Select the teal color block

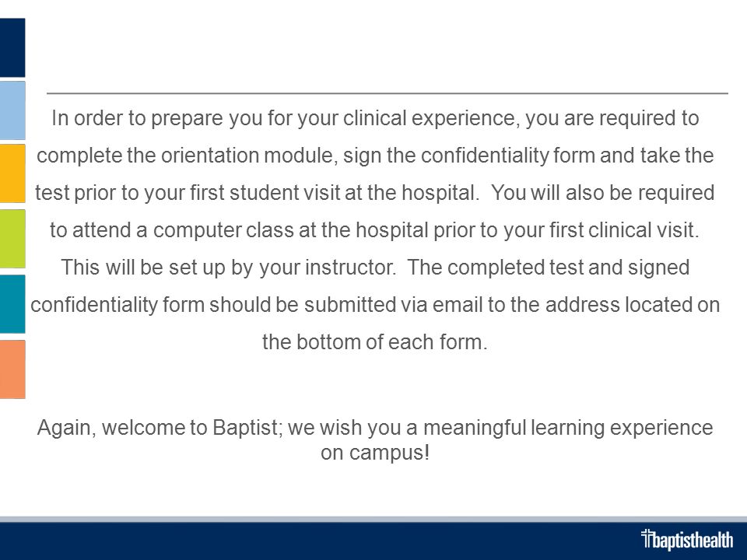tap(12, 304)
